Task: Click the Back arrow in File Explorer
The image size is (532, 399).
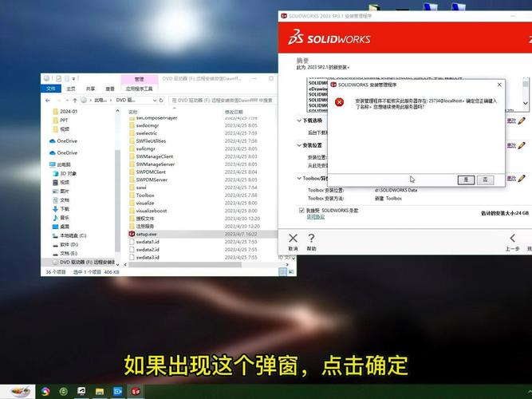Action: point(48,101)
